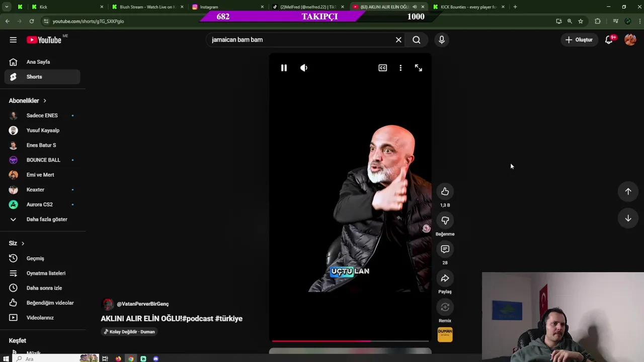Pause the playing Short

click(284, 68)
